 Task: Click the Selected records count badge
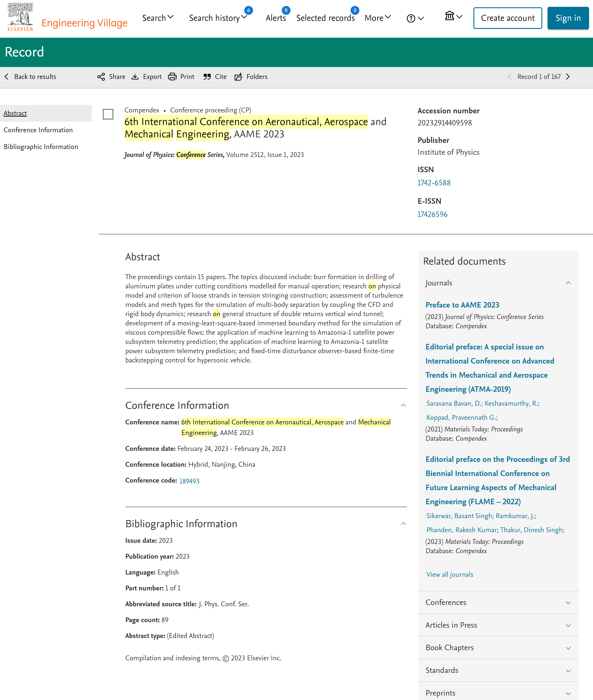click(x=355, y=10)
